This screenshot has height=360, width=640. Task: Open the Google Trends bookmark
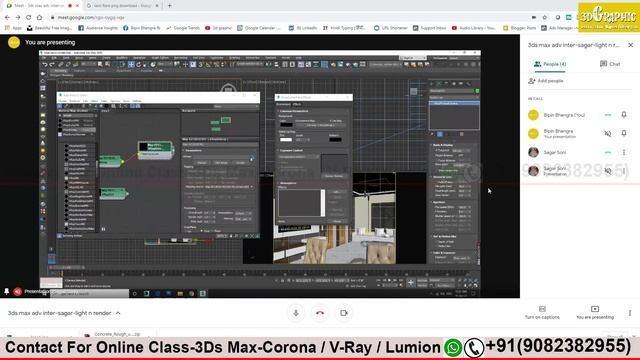[183, 28]
